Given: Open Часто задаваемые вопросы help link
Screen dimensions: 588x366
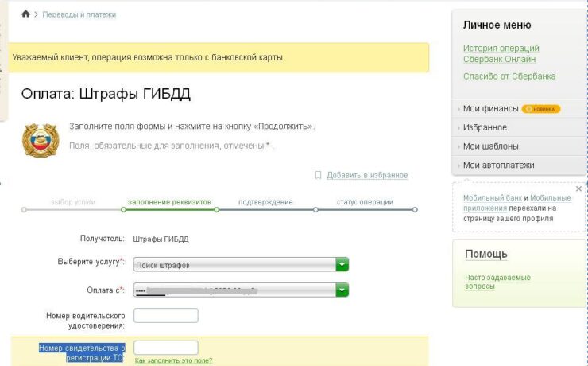Looking at the screenshot, I should tap(497, 282).
